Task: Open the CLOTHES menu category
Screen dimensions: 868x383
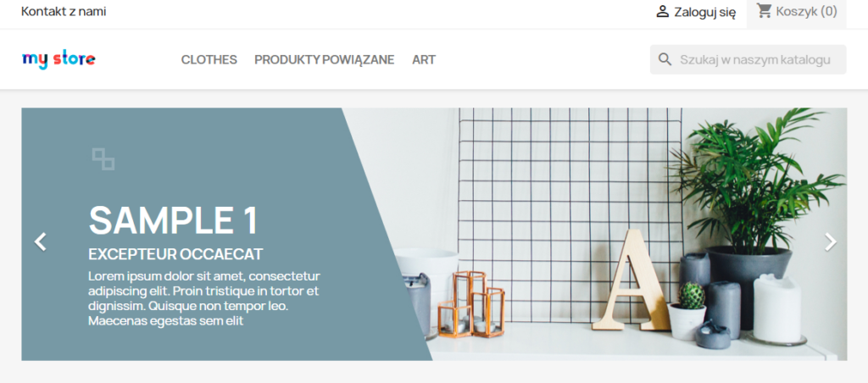Action: click(209, 60)
